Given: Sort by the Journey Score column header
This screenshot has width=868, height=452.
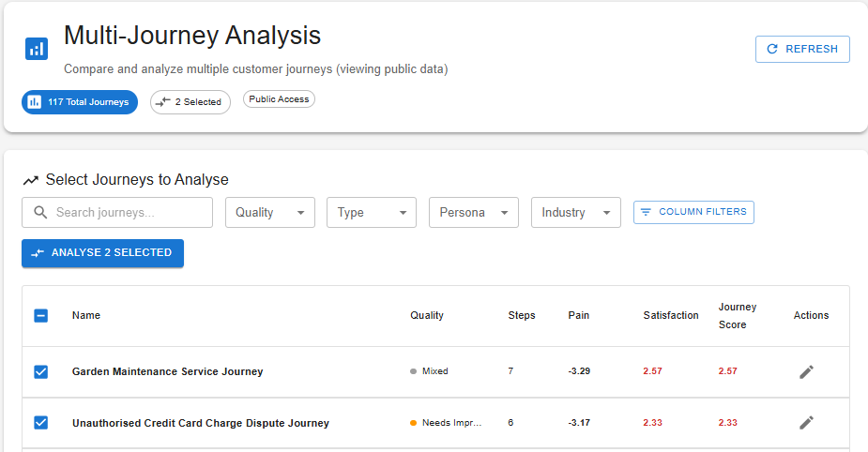Looking at the screenshot, I should pos(737,316).
